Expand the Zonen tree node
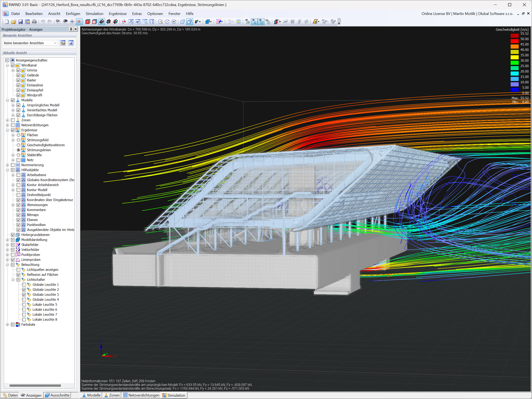 [7, 120]
